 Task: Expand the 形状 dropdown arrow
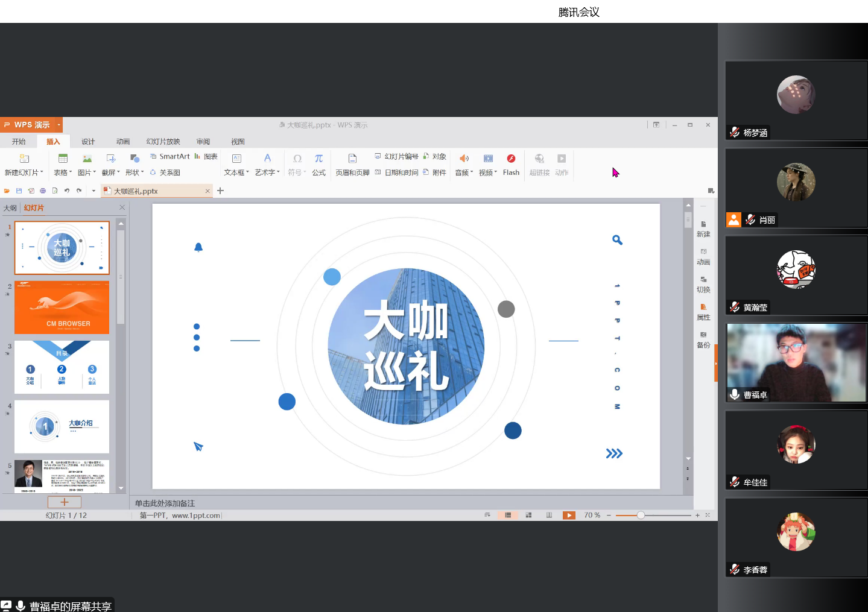pos(143,172)
